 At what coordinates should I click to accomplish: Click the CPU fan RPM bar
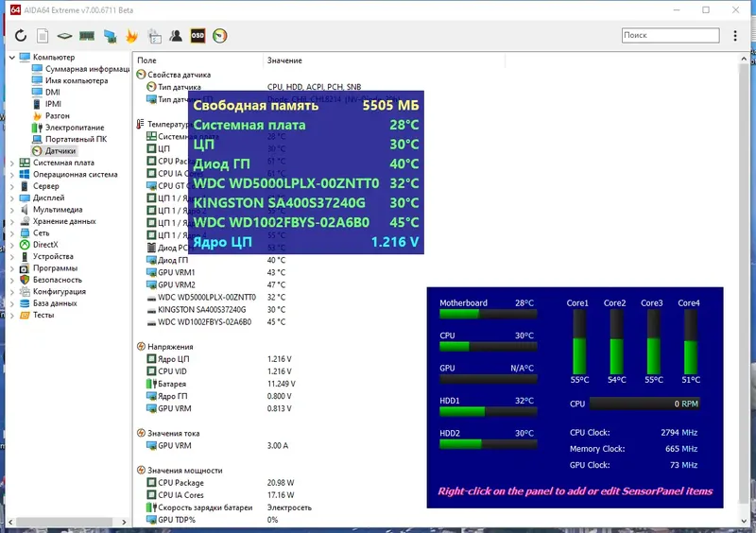coord(644,404)
